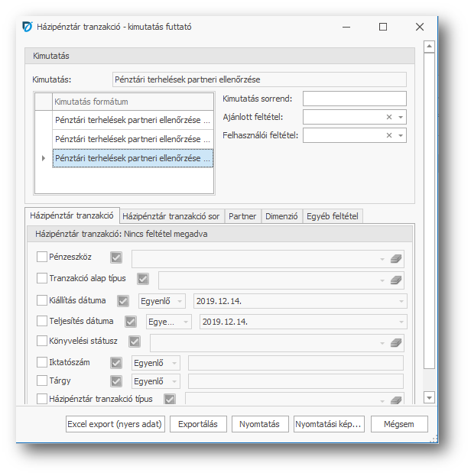Enable the Pénzeszköz filter checkbox
This screenshot has height=476, width=471.
(42, 257)
